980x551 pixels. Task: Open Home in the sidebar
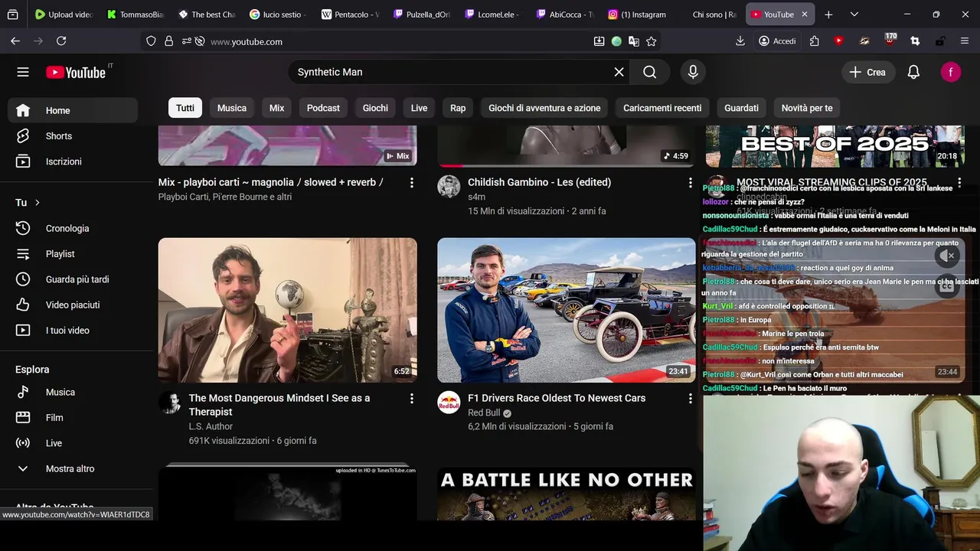[x=73, y=110]
